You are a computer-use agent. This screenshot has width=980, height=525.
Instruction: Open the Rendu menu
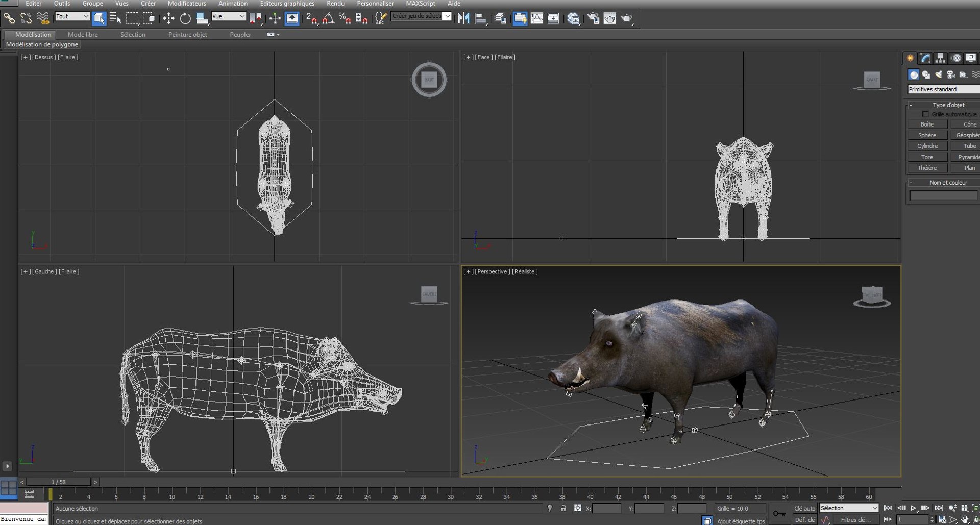(335, 4)
